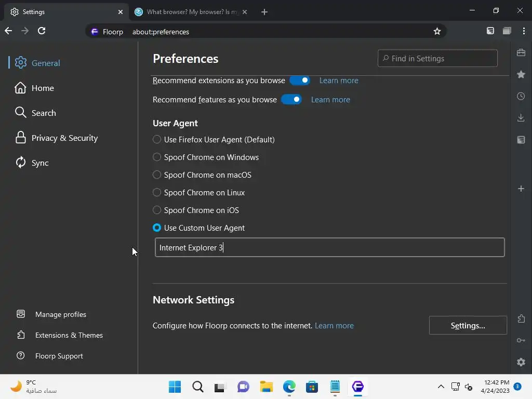Open Task View on the taskbar

220,387
